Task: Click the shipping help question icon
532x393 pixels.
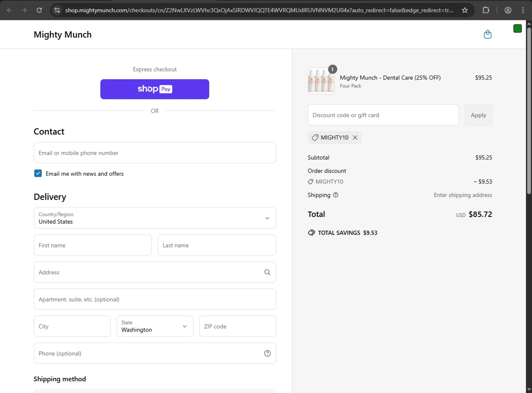Action: [x=336, y=195]
